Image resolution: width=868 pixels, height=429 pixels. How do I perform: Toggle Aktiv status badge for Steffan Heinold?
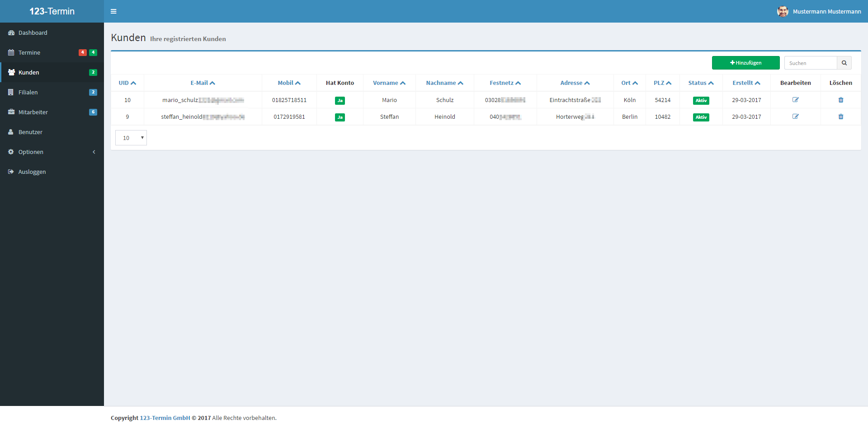tap(701, 117)
